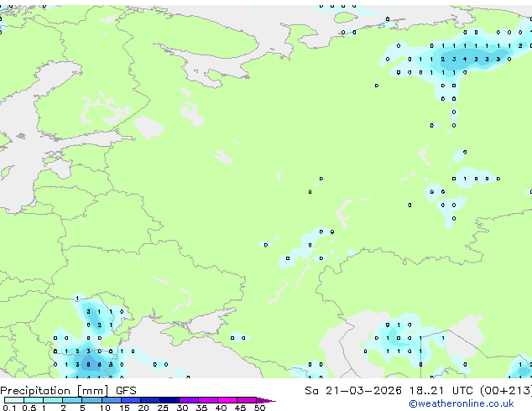Image resolution: width=532 pixels, height=411 pixels.
Task: Pick the dark navy swatch between 25 and 30
Action: click(x=169, y=400)
